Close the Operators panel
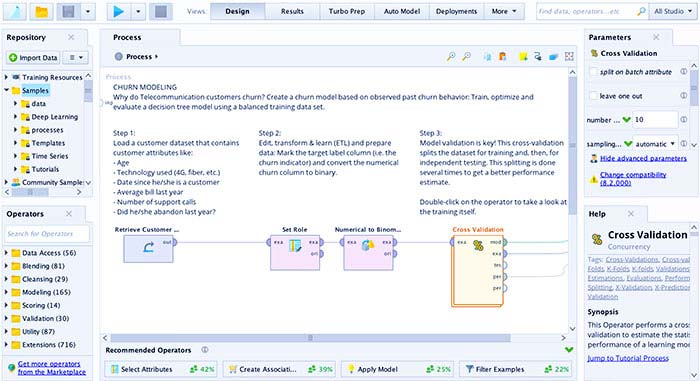 [69, 214]
